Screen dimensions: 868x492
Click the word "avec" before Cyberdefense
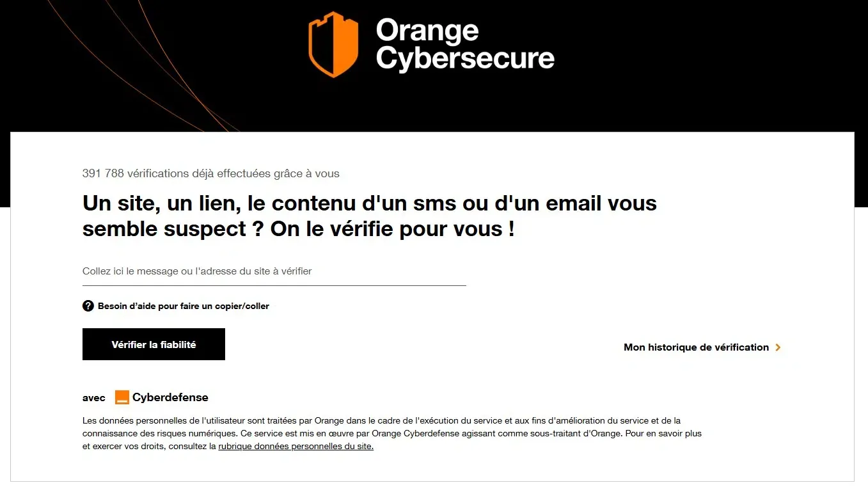click(94, 398)
